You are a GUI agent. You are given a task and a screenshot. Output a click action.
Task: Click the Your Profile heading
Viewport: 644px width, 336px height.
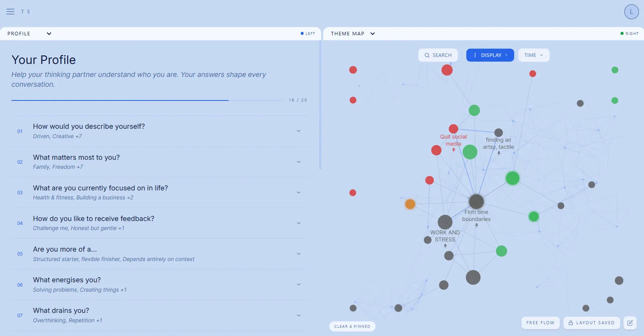click(43, 60)
